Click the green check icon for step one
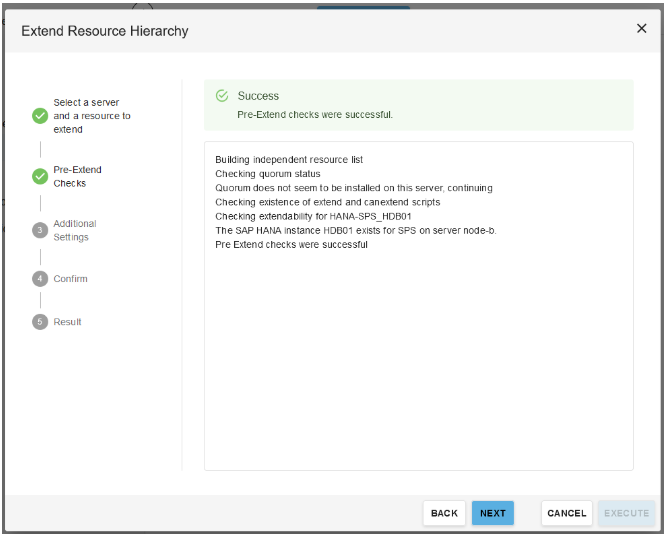Screen dimensions: 664x535 [40, 116]
